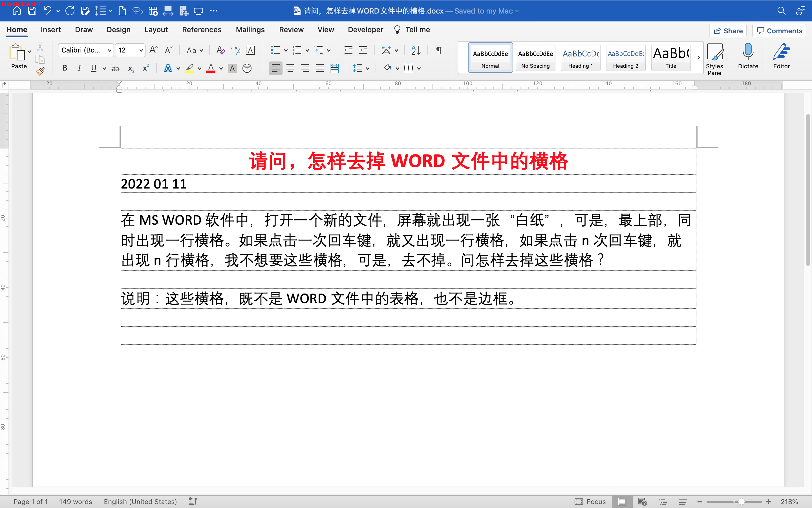Sort text with the A-Z icon
812x508 pixels.
tap(416, 50)
